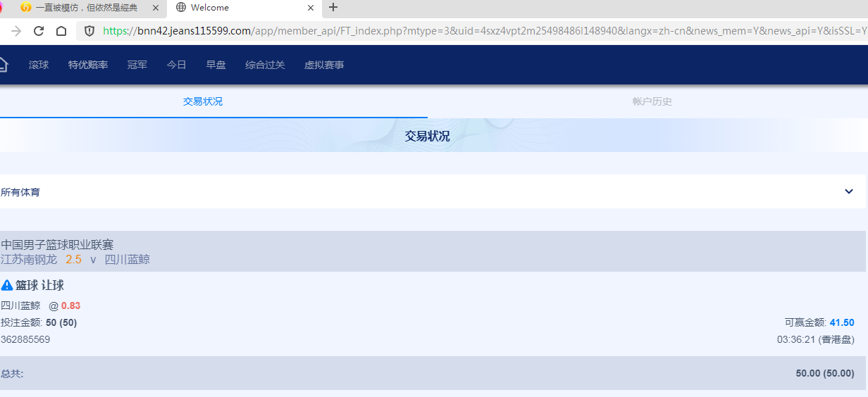Click the handicap value 2.5
868x397 pixels.
click(74, 259)
